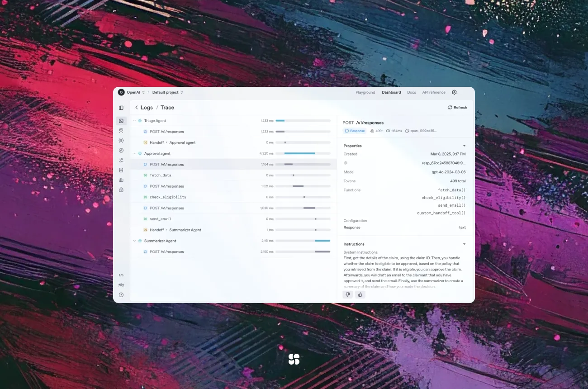Click the fetch_data() entry under Functions
This screenshot has height=389, width=588.
(452, 190)
